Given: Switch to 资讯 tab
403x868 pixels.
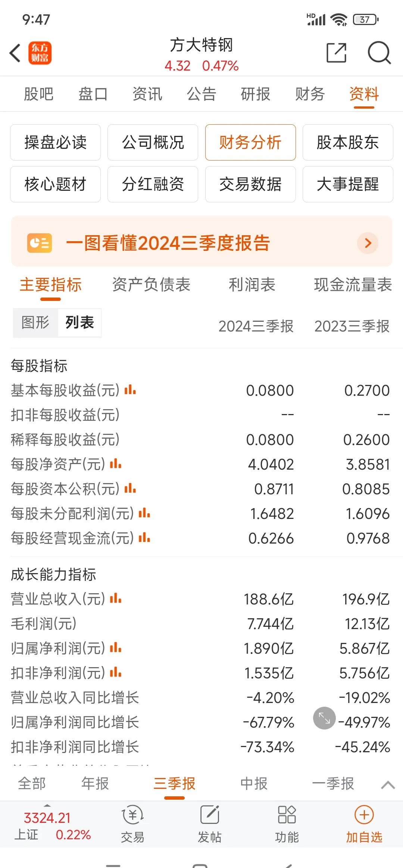Looking at the screenshot, I should 147,94.
